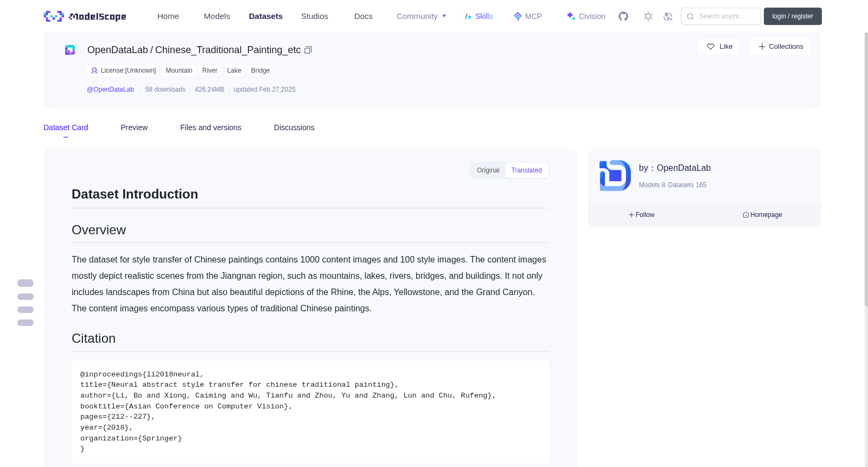Screen dimensions: 868x467
Task: Click the Bridge tag
Action: coord(260,71)
